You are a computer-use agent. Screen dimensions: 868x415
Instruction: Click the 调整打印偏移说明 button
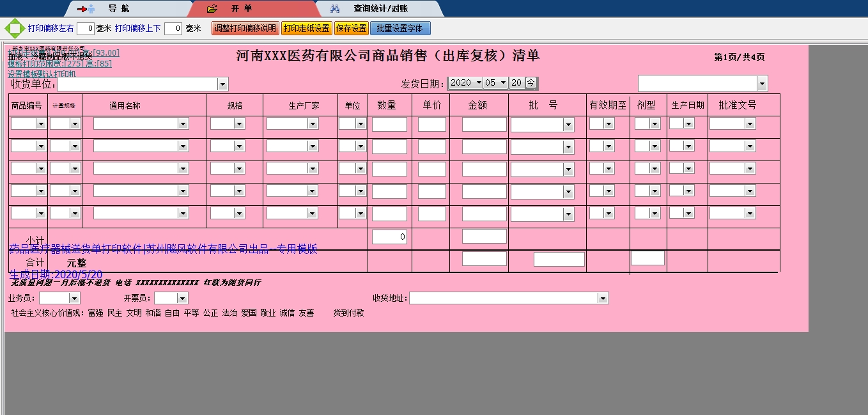click(x=245, y=29)
